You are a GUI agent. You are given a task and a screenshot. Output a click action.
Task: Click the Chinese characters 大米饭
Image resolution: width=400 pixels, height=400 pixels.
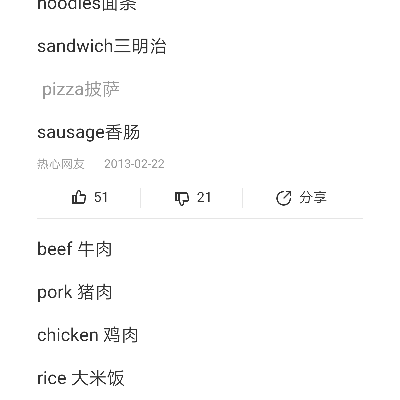click(98, 378)
